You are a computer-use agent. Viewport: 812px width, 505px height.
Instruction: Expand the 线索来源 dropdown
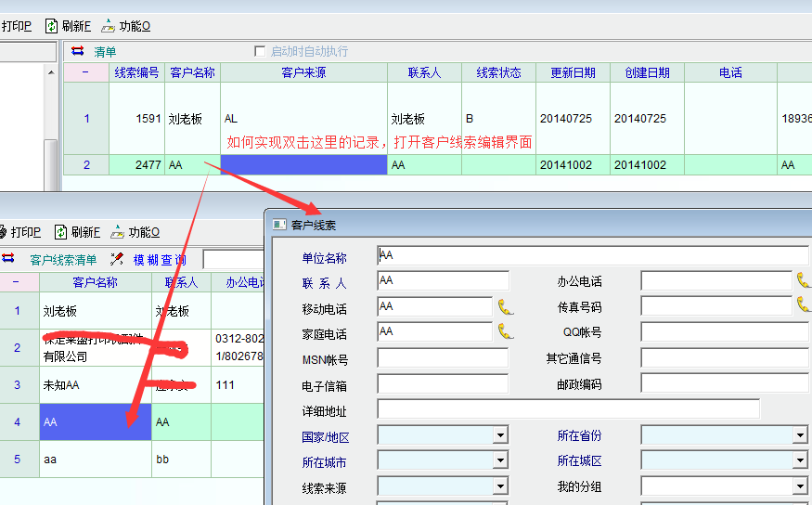coord(500,487)
